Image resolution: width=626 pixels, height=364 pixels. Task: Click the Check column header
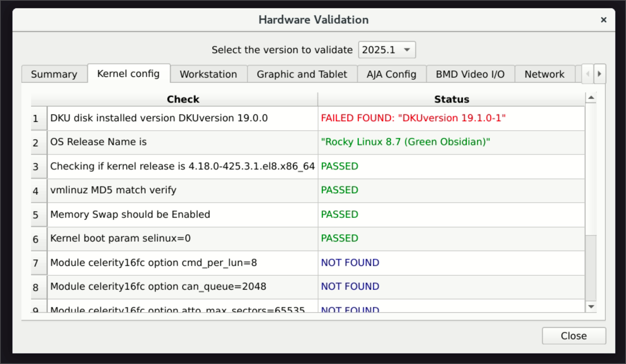(183, 99)
